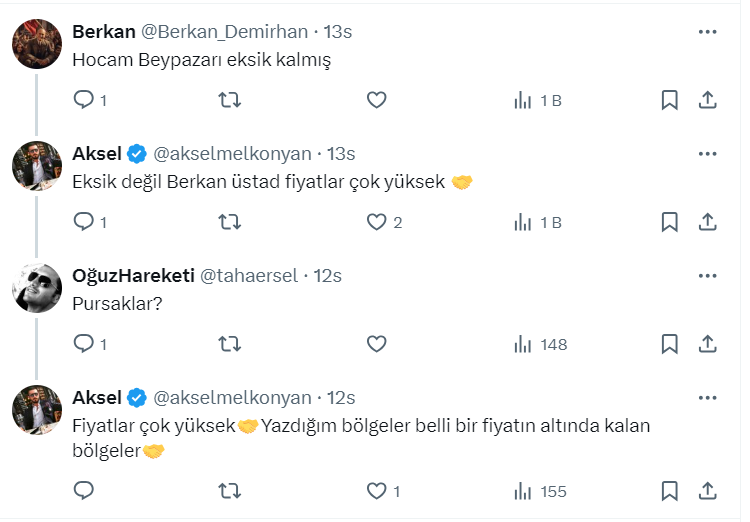
Task: Open @tahaersel profile handle
Action: tap(251, 276)
